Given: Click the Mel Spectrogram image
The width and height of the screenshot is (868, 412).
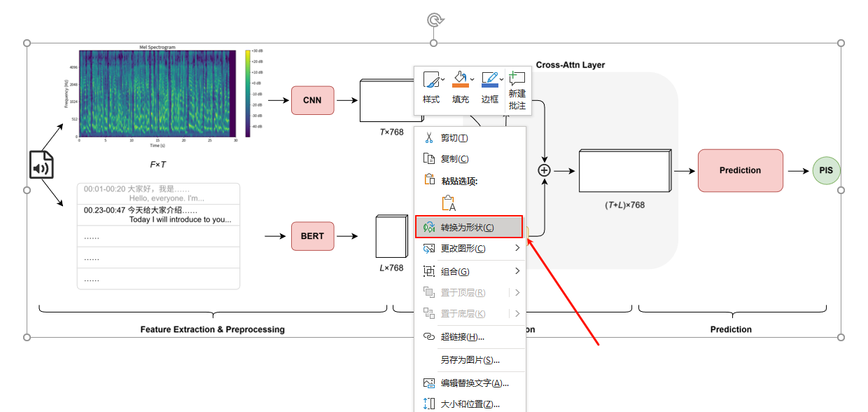Looking at the screenshot, I should tap(157, 93).
